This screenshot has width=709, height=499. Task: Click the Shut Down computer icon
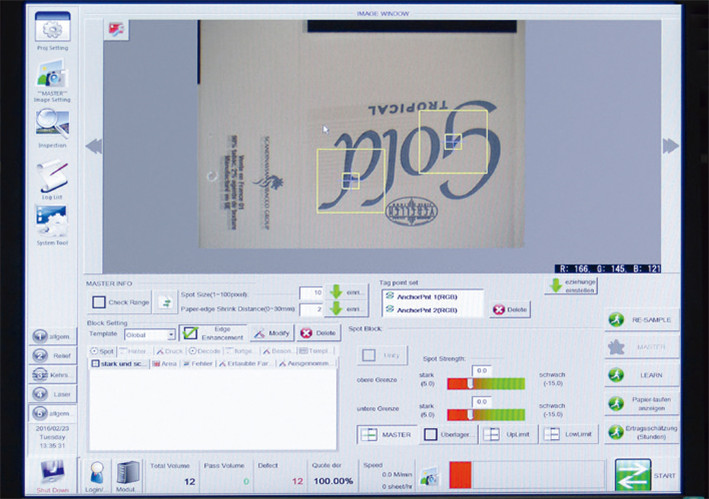tap(52, 472)
